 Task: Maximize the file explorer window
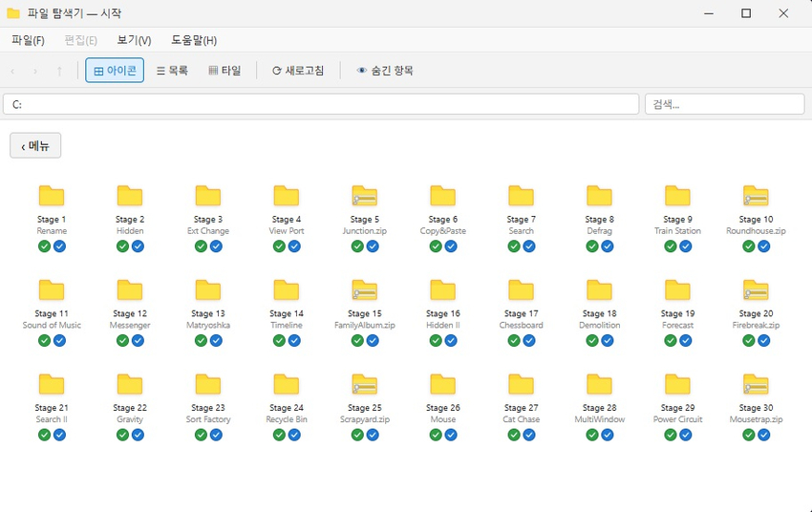pyautogui.click(x=746, y=13)
